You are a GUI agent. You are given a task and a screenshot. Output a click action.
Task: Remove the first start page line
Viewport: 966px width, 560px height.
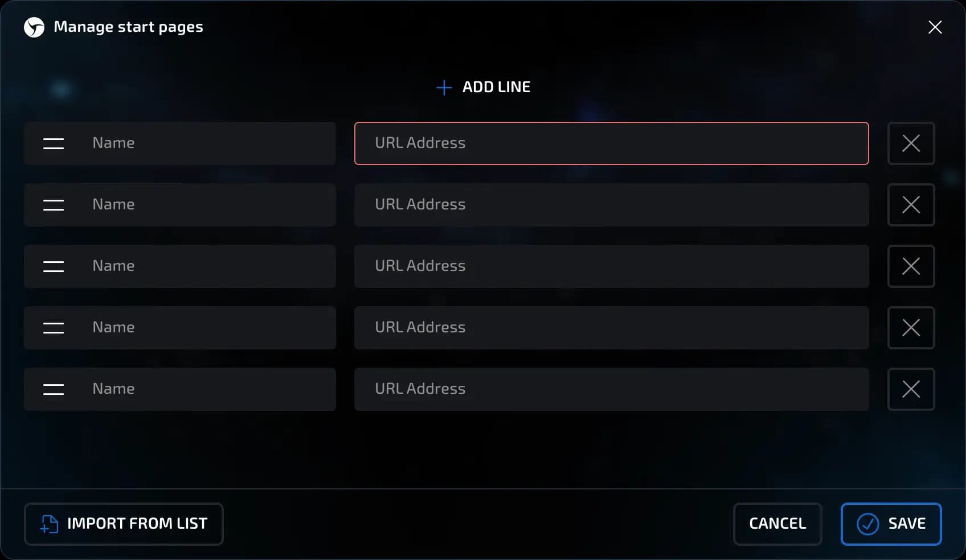pyautogui.click(x=911, y=143)
